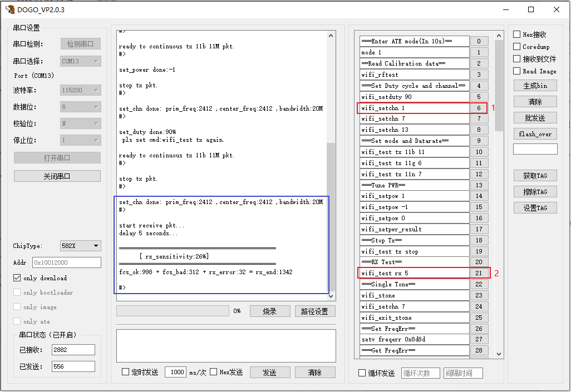Image resolution: width=571 pixels, height=392 pixels.
Task: Click the 已接收 2882 counter field
Action: pyautogui.click(x=73, y=350)
